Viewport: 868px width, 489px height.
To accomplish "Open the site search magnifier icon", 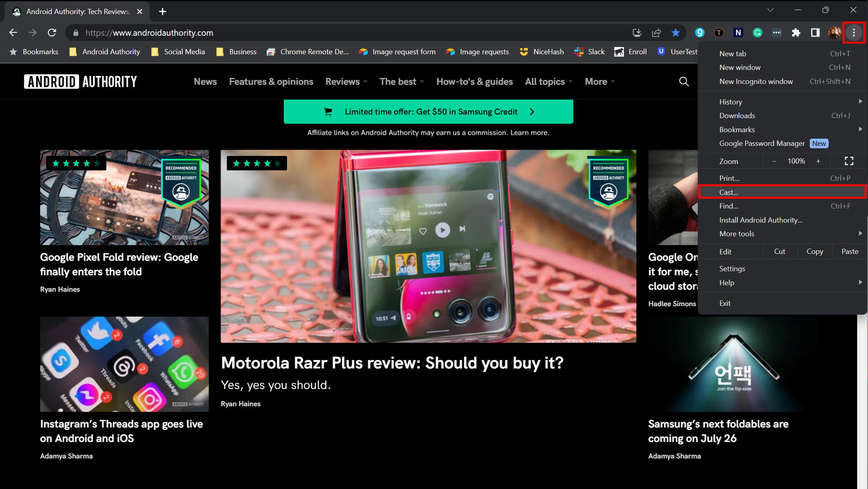I will [684, 81].
